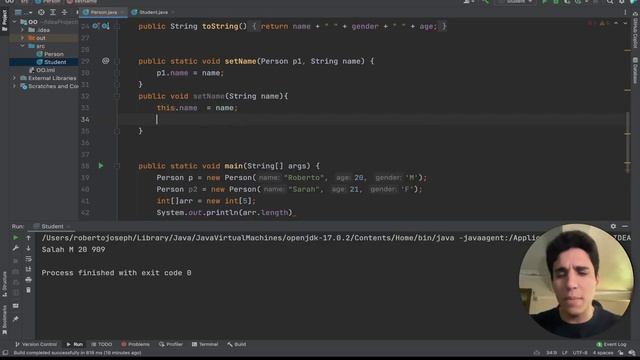The width and height of the screenshot is (640, 360).
Task: Open the TODO tool window
Action: click(102, 344)
